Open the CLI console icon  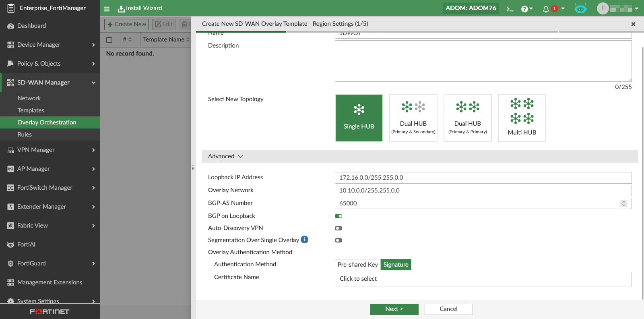[510, 9]
